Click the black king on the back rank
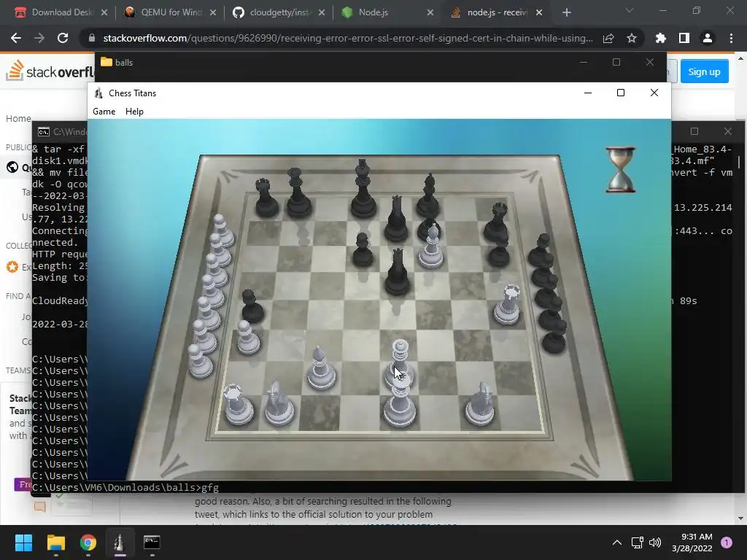747x560 pixels. 363,190
